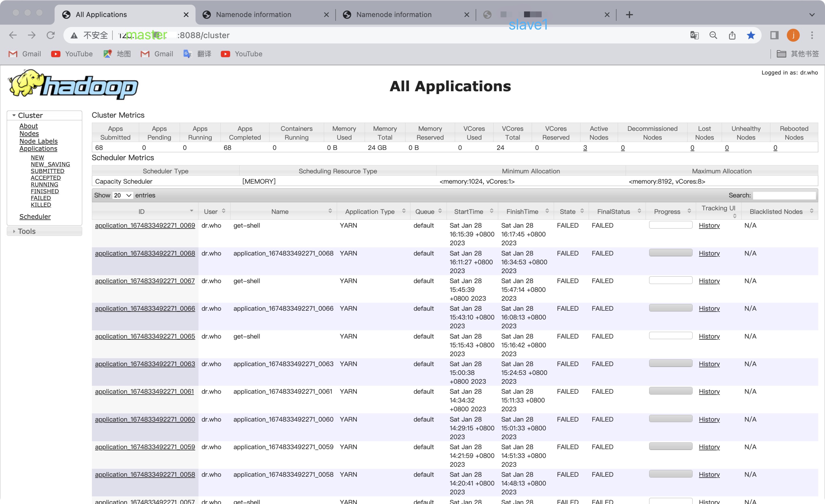Viewport: 825px width, 504px height.
Task: Sort by Blacklisted Nodes column header
Action: pos(780,212)
